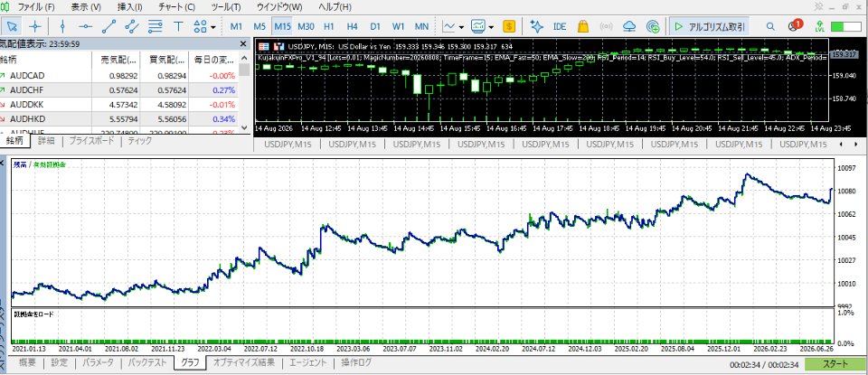Open the VPS cloud hosting icon
The image size is (868, 375).
click(x=629, y=26)
